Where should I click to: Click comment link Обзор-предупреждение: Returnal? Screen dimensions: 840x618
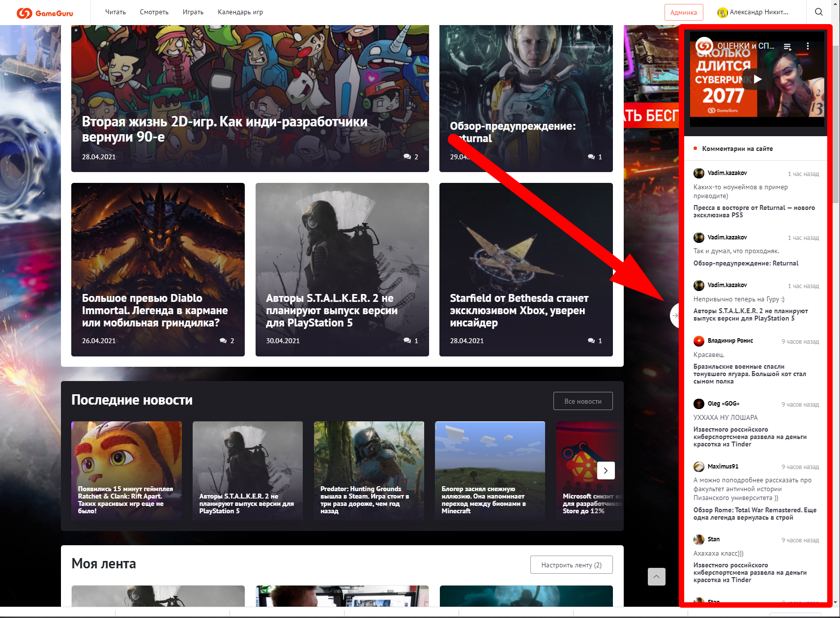[x=746, y=264]
